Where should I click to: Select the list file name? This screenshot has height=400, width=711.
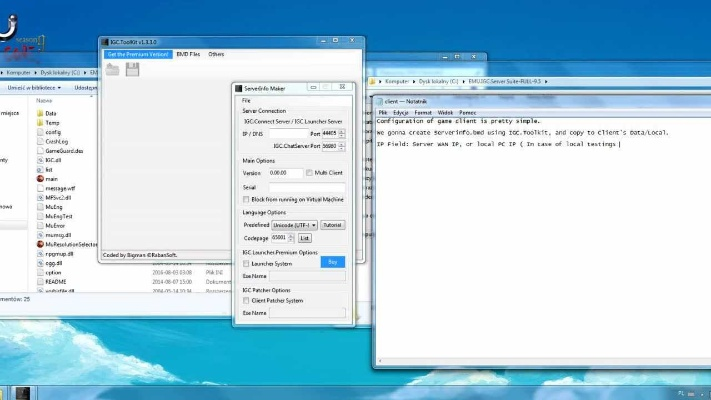pyautogui.click(x=49, y=170)
